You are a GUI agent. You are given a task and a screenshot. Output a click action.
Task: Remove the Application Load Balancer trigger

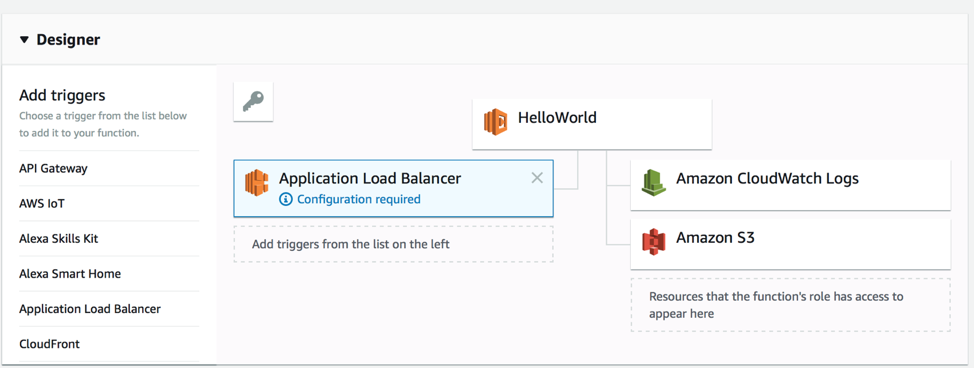pyautogui.click(x=537, y=178)
